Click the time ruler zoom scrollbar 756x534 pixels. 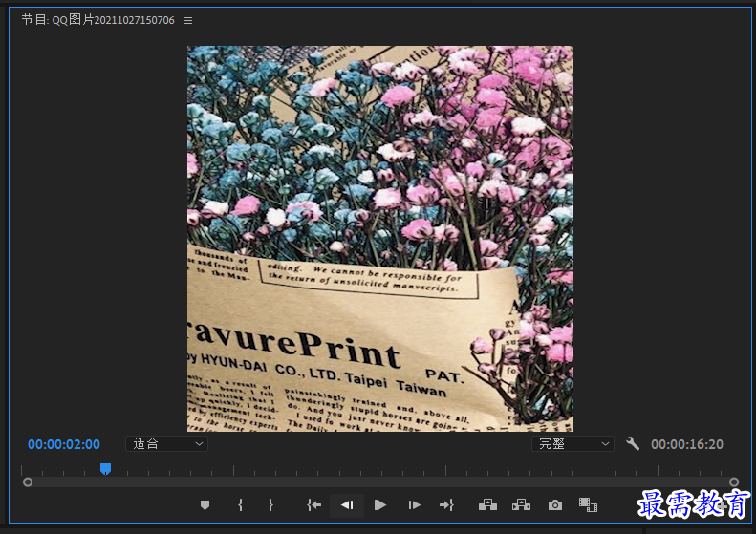click(x=381, y=482)
